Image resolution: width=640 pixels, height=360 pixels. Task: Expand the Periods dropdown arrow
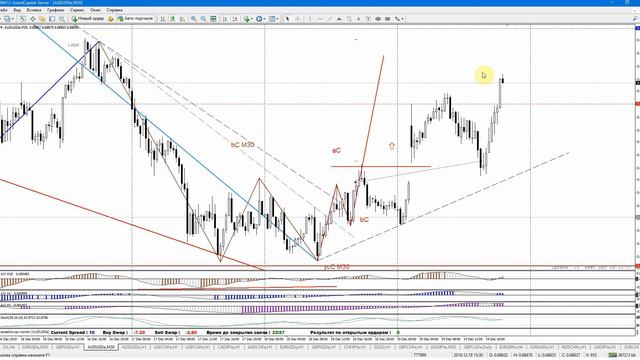(264, 19)
